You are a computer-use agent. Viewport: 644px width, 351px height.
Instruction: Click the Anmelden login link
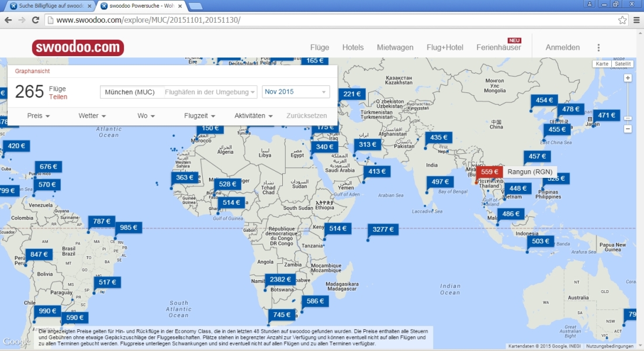pyautogui.click(x=562, y=47)
